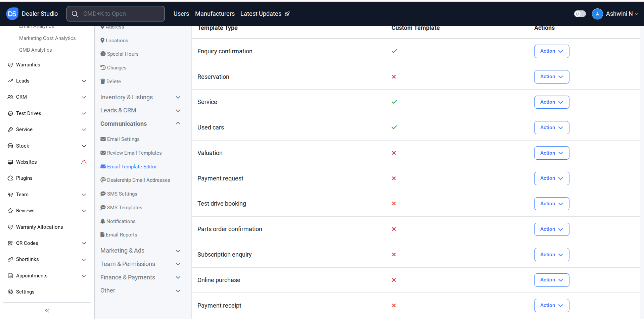Click the Shortlinks chain icon
This screenshot has height=319, width=644.
[x=10, y=259]
